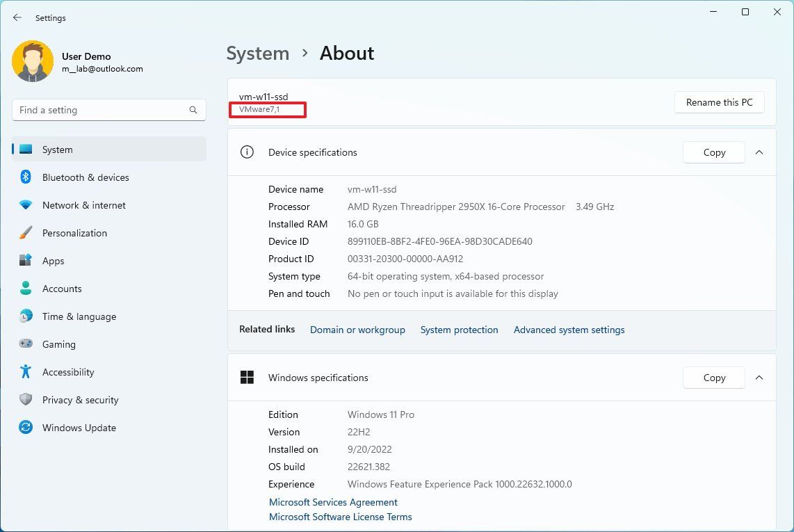Select the Apps settings icon

25,261
